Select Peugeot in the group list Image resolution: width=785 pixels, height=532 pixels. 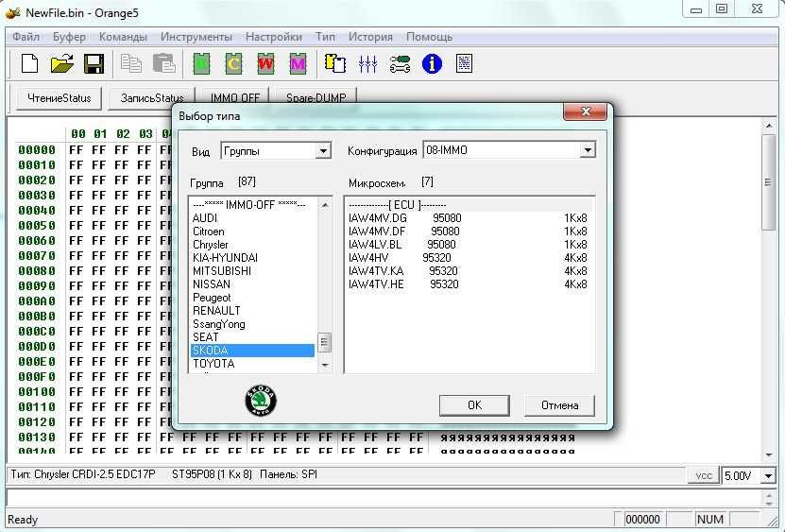[253, 298]
